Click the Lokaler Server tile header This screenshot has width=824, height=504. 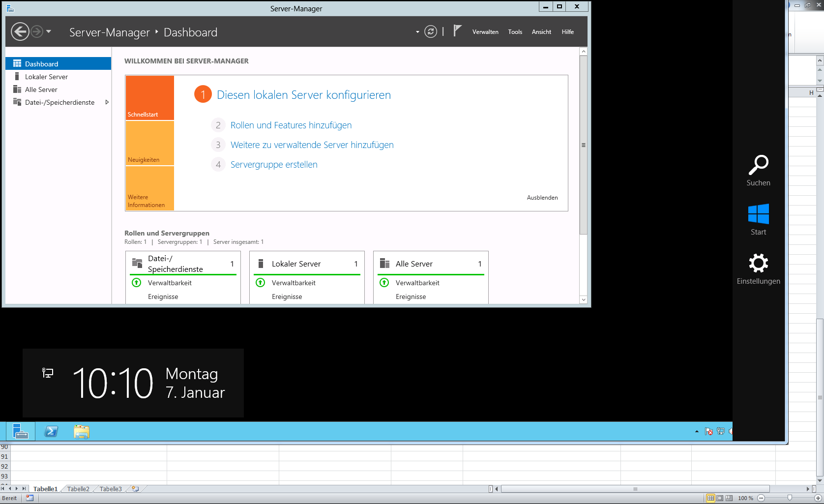307,264
